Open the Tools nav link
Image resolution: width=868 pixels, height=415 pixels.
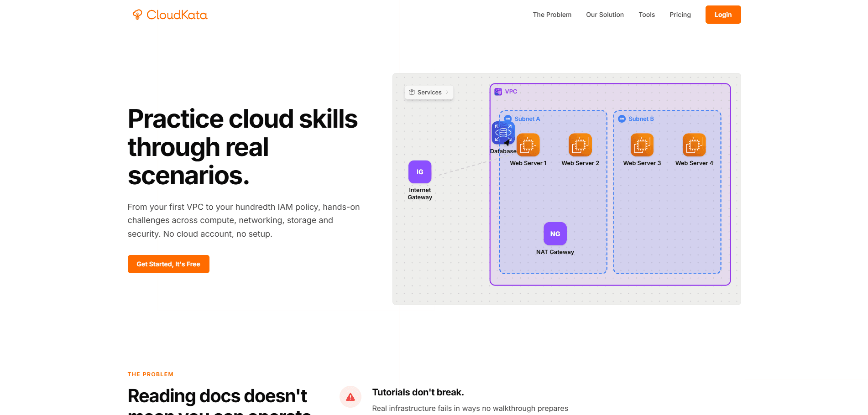pos(647,15)
